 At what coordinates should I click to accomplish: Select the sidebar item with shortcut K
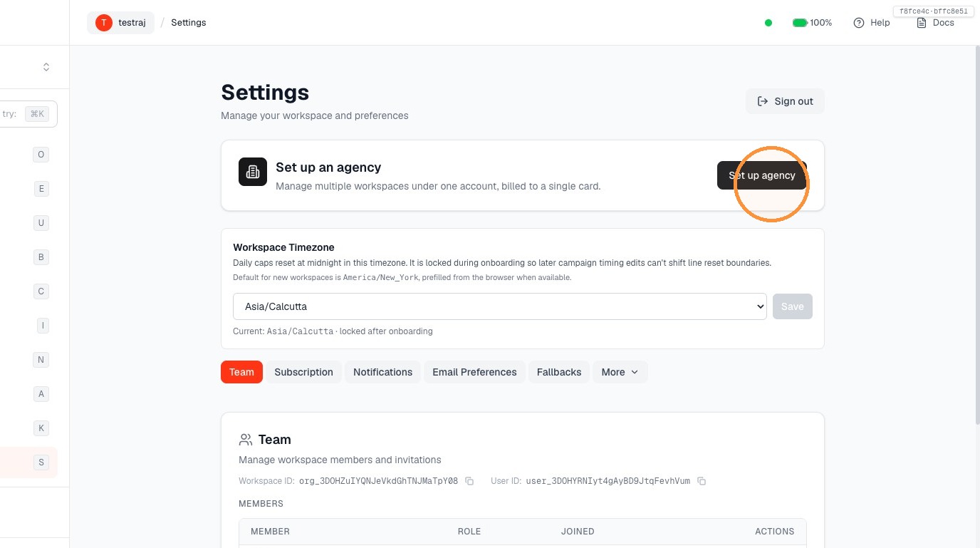click(x=41, y=428)
